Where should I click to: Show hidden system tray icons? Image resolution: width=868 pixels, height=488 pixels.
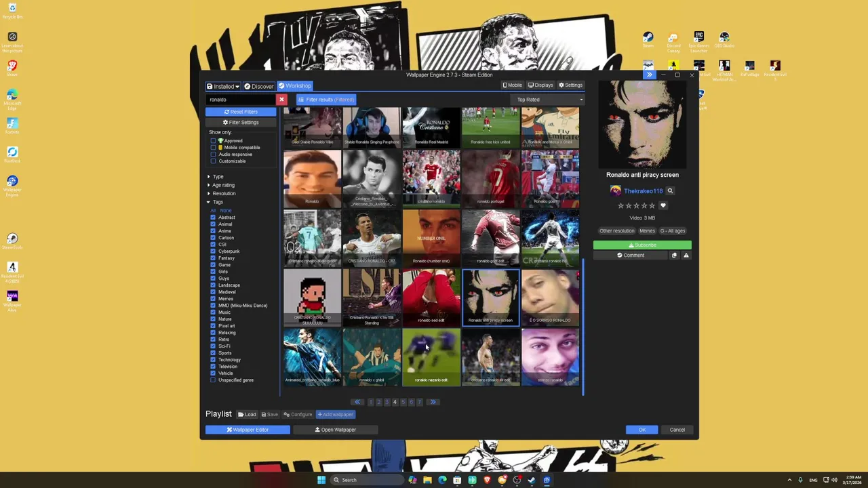(789, 480)
